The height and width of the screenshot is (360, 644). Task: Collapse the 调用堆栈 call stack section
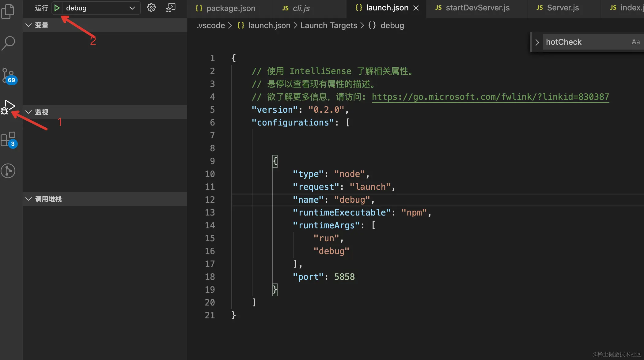click(28, 199)
